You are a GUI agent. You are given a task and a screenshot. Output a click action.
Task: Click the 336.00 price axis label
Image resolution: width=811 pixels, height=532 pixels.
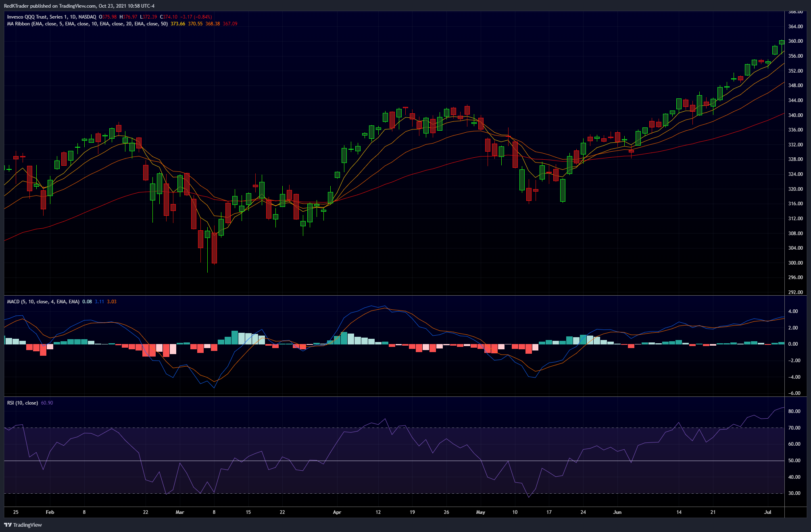795,130
